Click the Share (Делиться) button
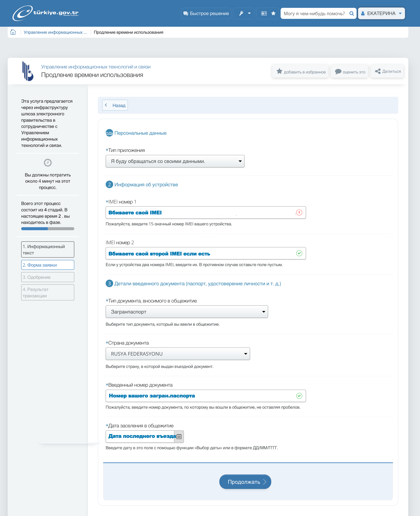Screen dimensions: 420x516 388,71
